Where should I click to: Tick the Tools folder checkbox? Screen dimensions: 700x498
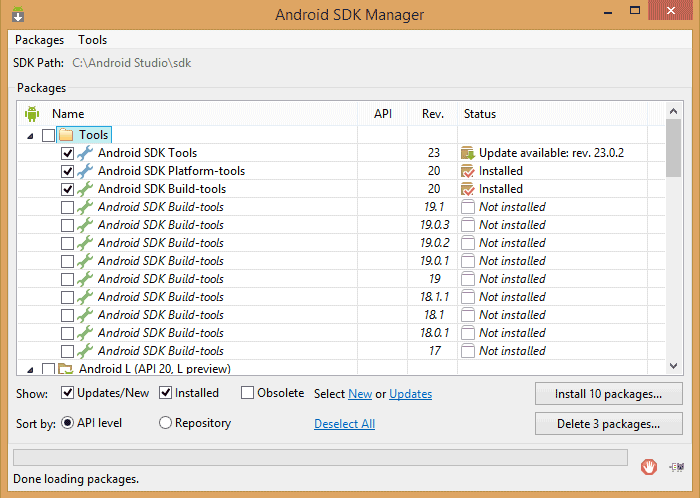coord(48,135)
